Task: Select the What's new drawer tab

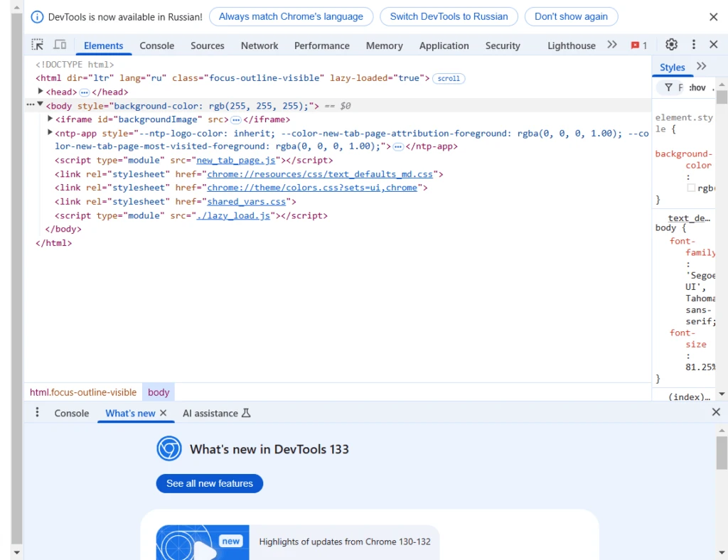Action: 131,414
